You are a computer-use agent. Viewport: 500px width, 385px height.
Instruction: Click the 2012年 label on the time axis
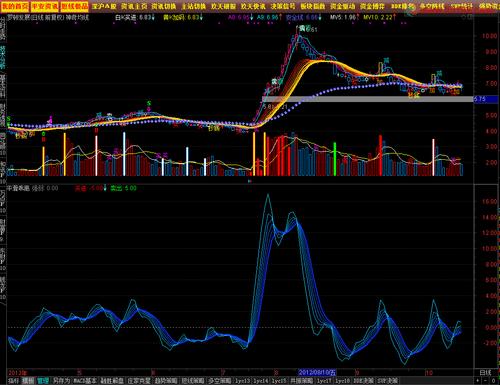tap(17, 372)
